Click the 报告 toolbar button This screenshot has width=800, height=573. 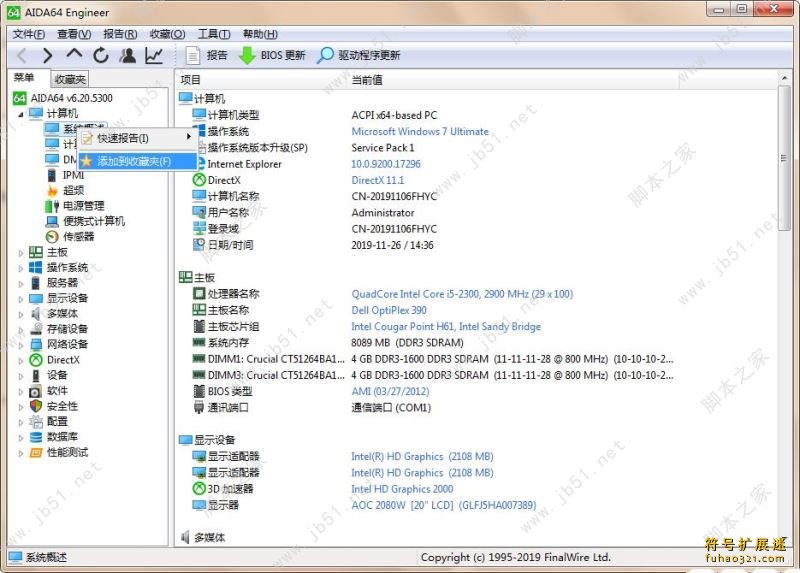[x=206, y=55]
